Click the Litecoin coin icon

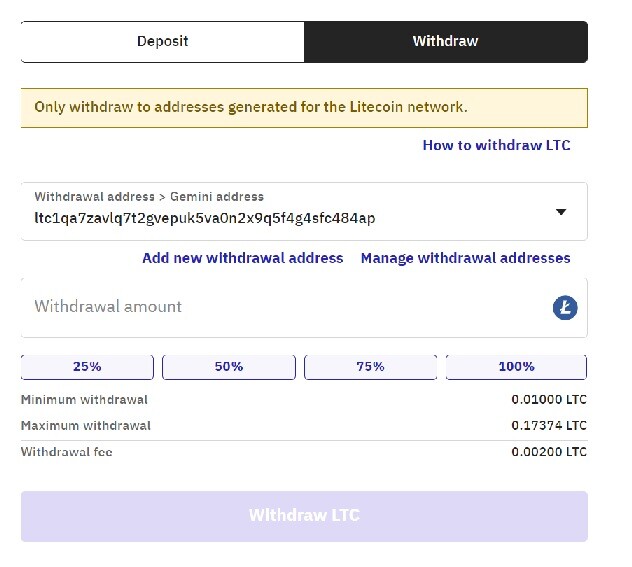point(565,307)
